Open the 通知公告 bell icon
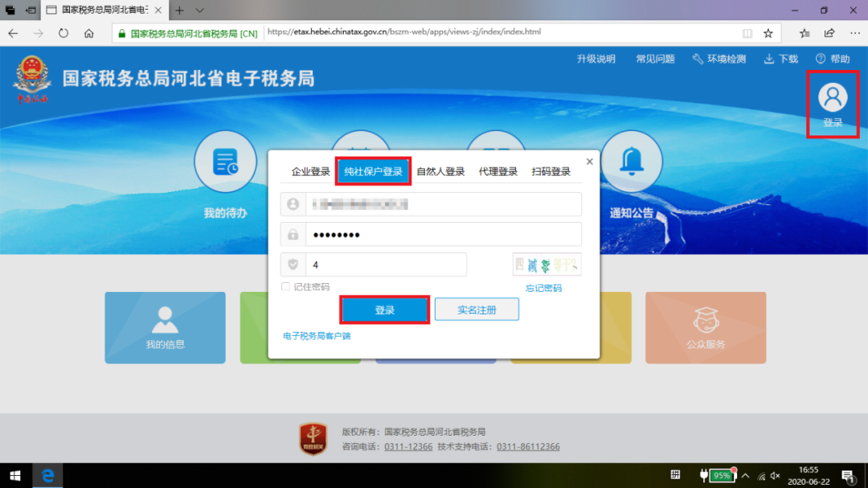The image size is (868, 488). pos(631,162)
